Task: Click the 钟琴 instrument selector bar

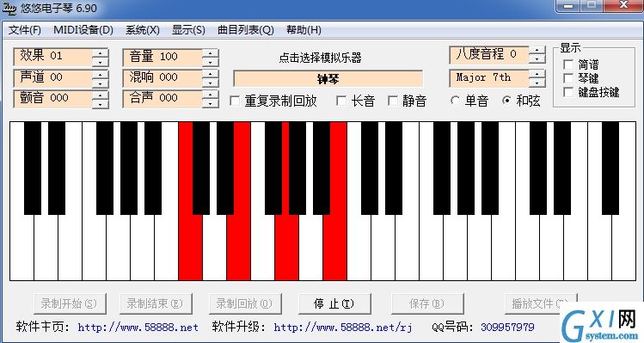Action: 328,78
